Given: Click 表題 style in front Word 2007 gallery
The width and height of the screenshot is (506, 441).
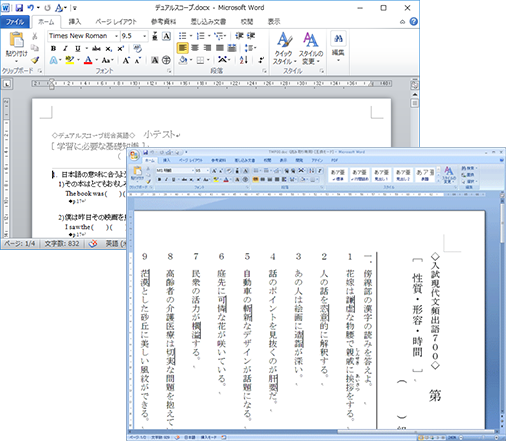Looking at the screenshot, I should coord(425,175).
